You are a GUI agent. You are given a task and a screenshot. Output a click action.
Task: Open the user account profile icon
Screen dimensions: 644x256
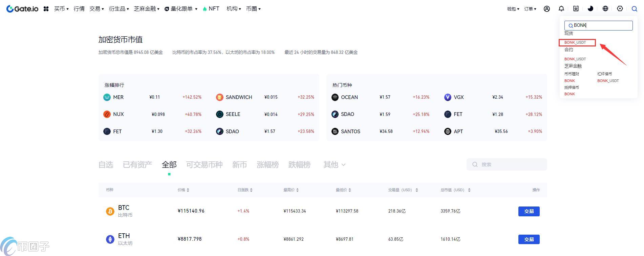546,9
